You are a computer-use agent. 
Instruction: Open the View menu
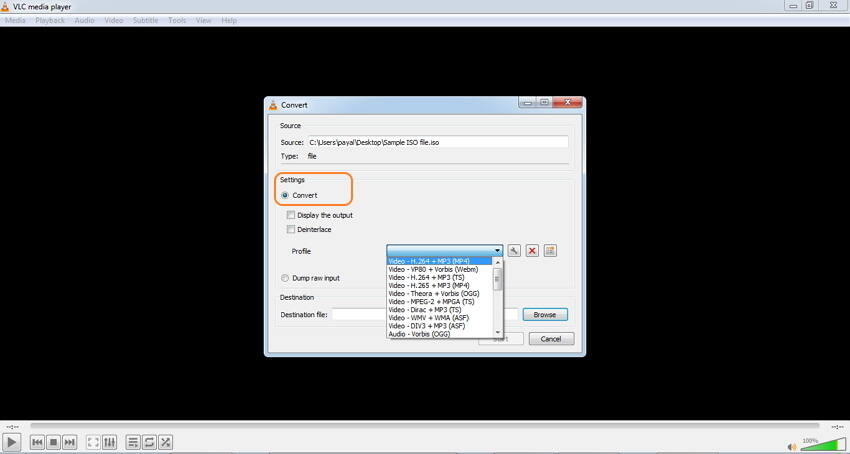(x=203, y=21)
